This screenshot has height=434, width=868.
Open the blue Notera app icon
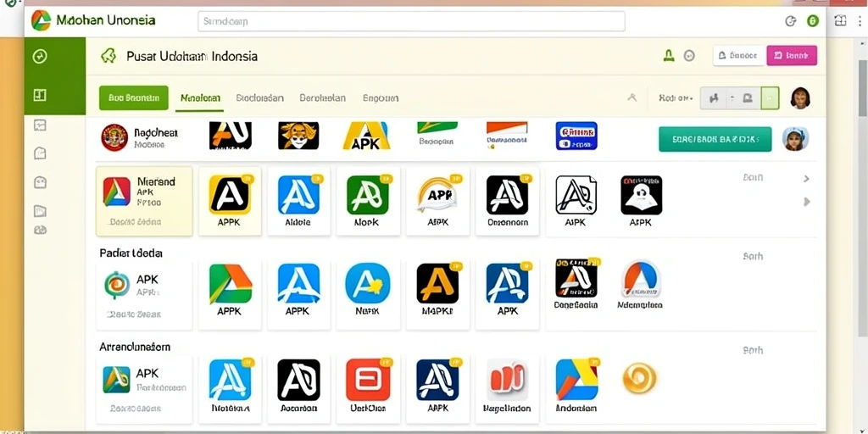click(x=230, y=380)
